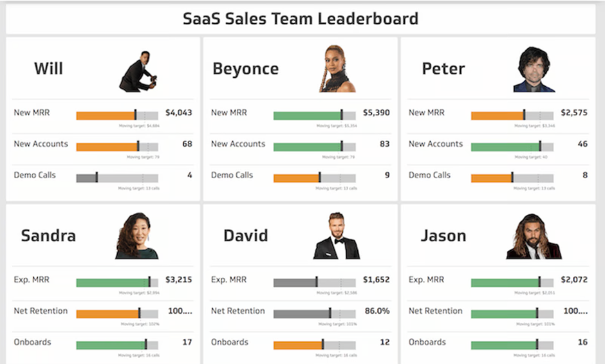
Task: Open Jason's profile photo
Action: tap(533, 235)
